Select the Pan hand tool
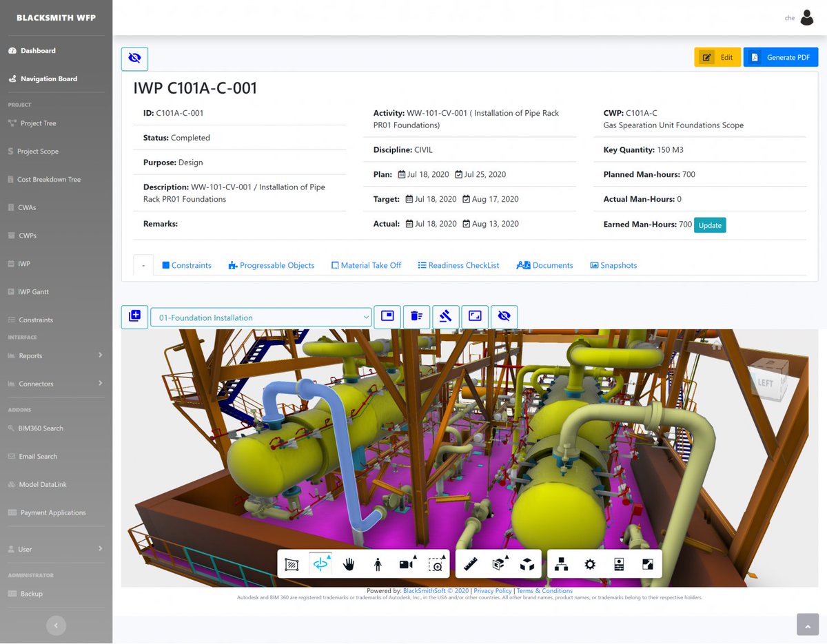Image resolution: width=827 pixels, height=644 pixels. [349, 563]
